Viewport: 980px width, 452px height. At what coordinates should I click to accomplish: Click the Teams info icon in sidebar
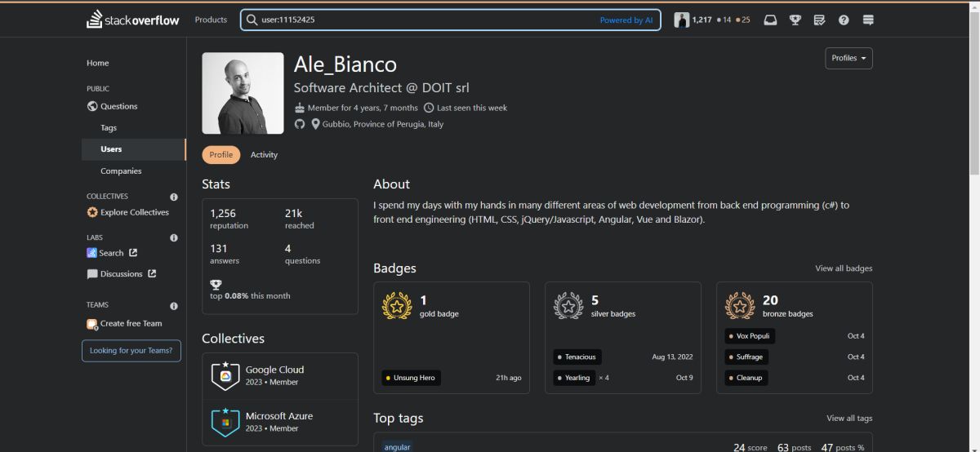pyautogui.click(x=174, y=306)
